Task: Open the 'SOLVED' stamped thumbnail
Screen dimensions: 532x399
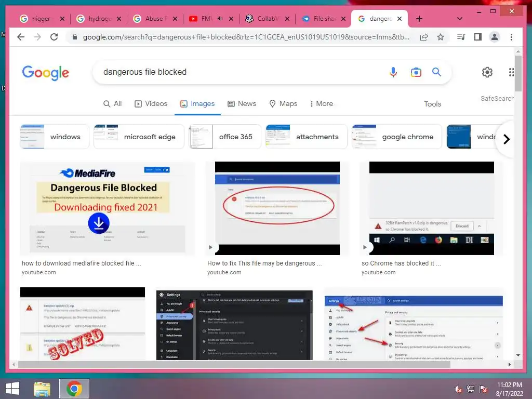Action: 83,324
